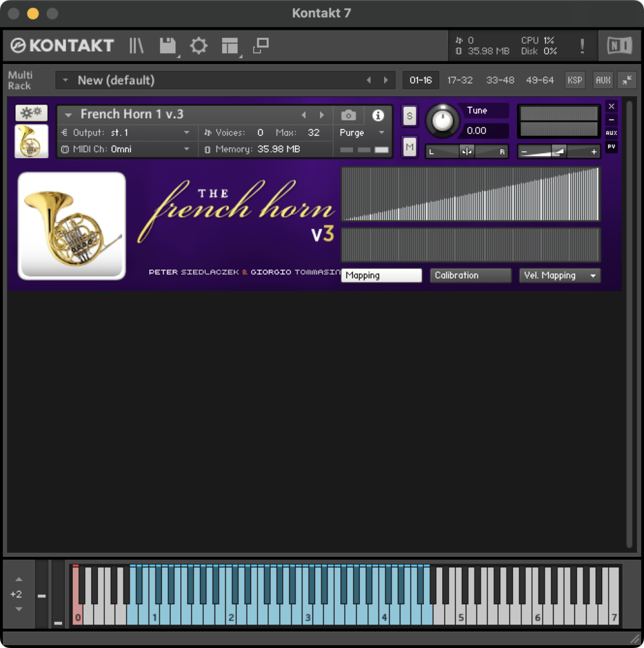Click the pan center icon
This screenshot has width=644, height=648.
tap(467, 152)
